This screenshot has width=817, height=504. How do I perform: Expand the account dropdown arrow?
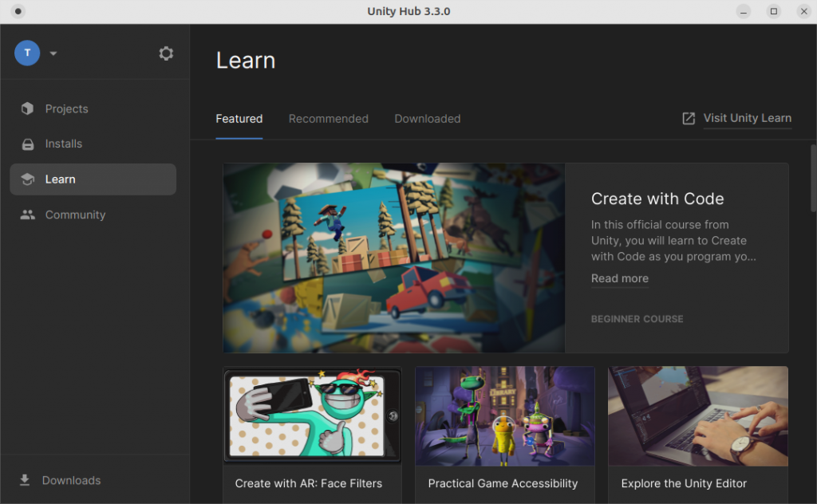click(x=53, y=53)
